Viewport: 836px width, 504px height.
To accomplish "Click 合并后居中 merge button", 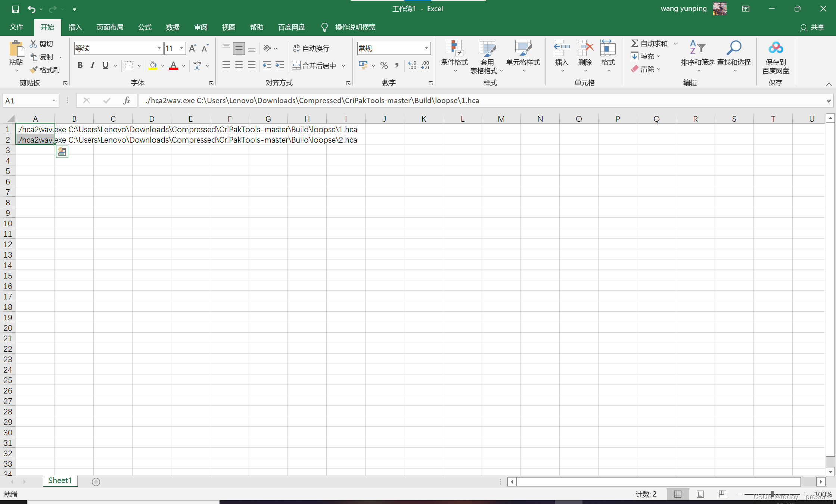I will click(x=314, y=65).
